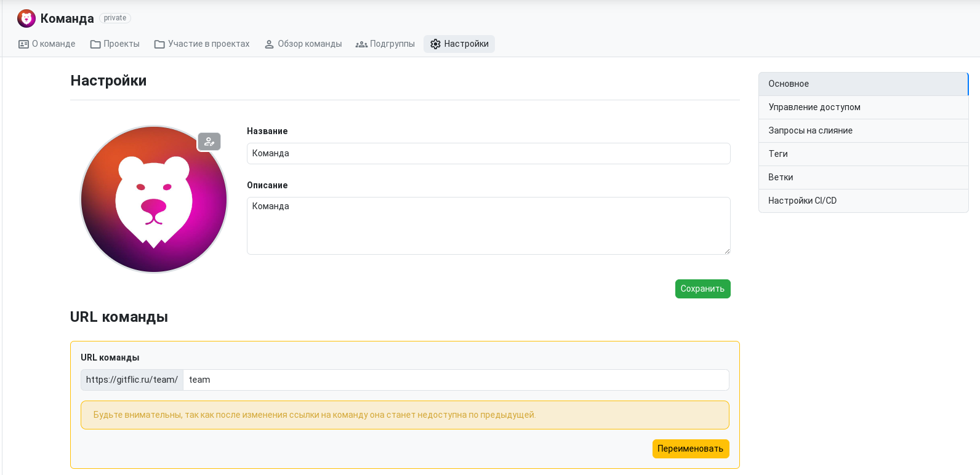This screenshot has height=475, width=980.
Task: Click the person icon beside Обзор команды
Action: [269, 44]
